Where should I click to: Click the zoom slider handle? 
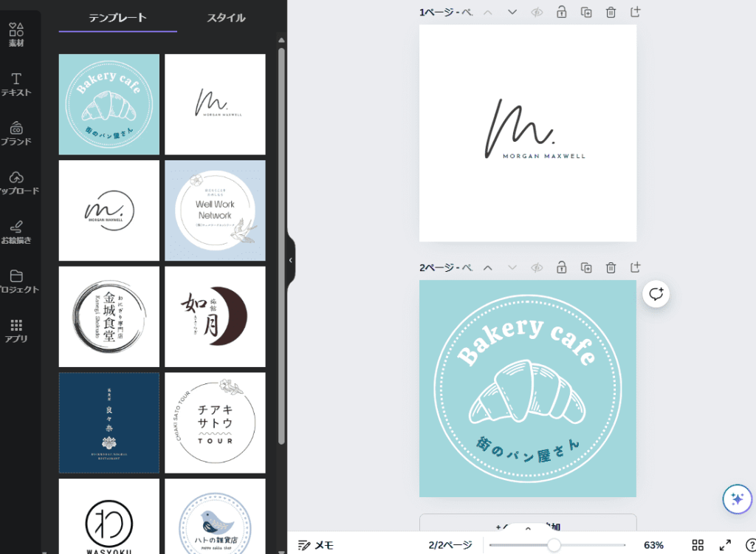point(554,545)
